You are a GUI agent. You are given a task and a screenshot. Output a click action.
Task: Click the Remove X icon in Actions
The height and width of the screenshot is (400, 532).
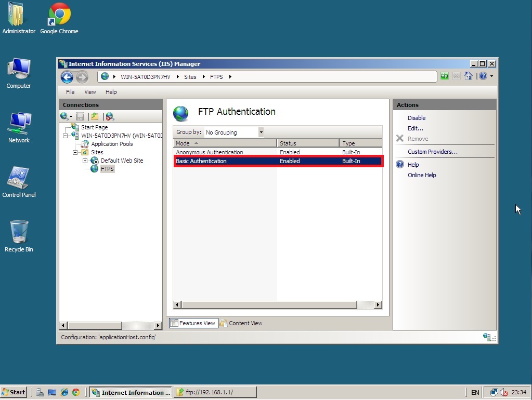click(400, 138)
